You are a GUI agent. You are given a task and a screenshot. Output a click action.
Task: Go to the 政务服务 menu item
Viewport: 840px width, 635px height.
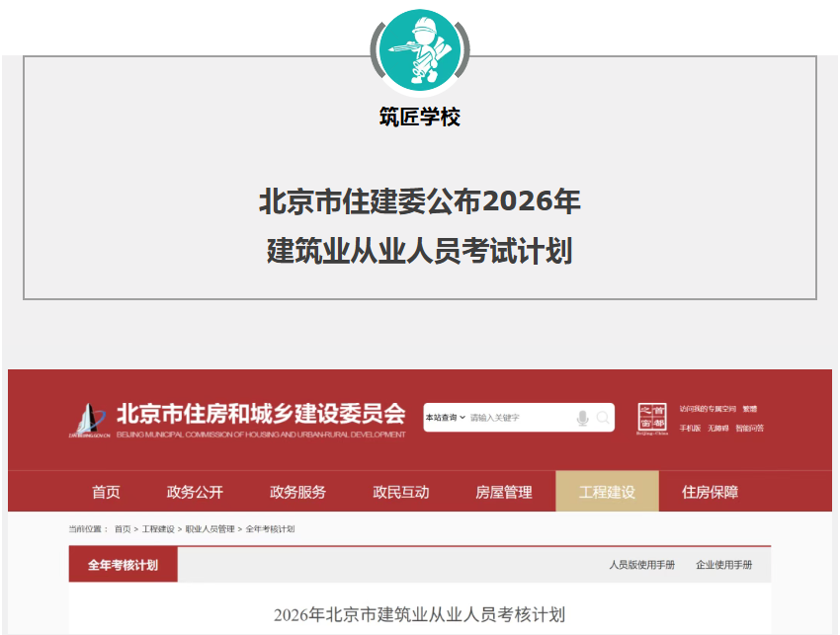[x=297, y=492]
